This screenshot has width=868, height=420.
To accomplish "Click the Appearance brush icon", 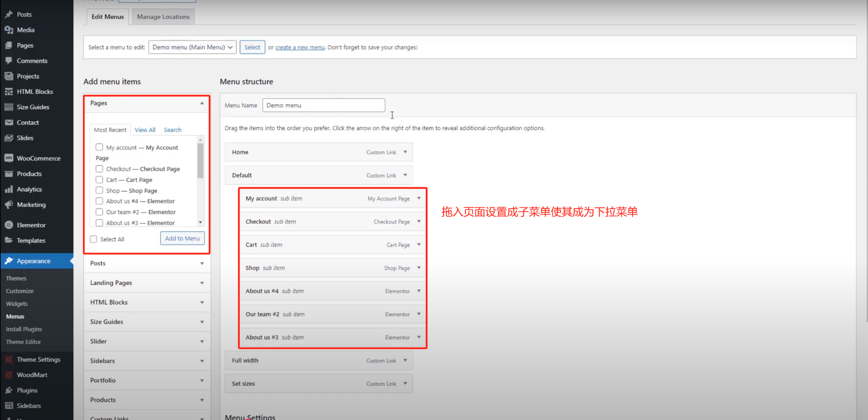I will 9,261.
